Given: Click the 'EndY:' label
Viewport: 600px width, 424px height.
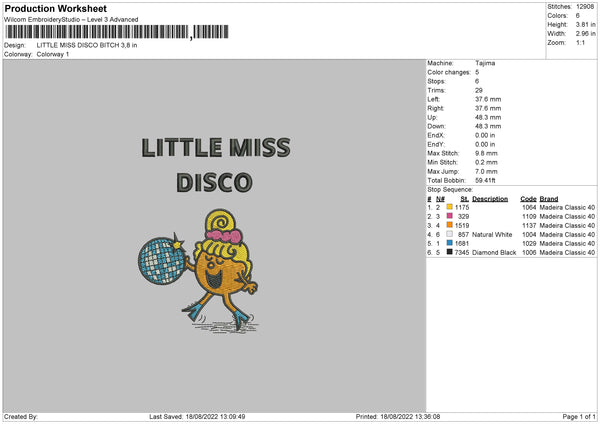Looking at the screenshot, I should click(x=436, y=145).
